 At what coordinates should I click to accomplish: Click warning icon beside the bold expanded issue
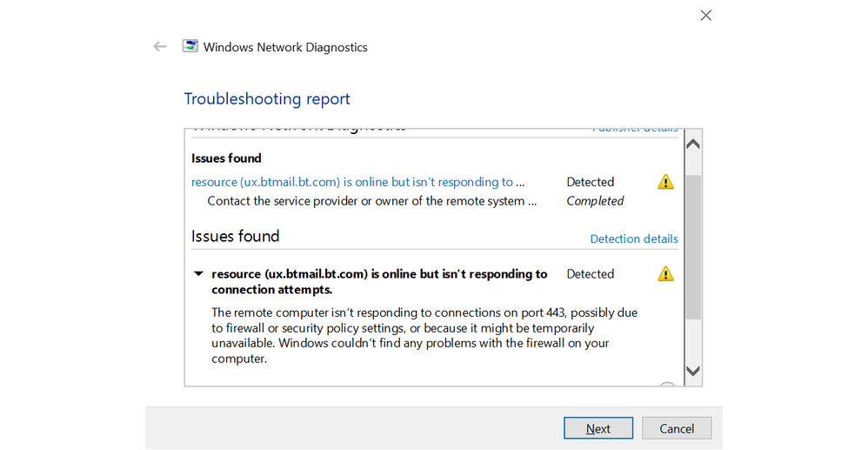coord(665,274)
